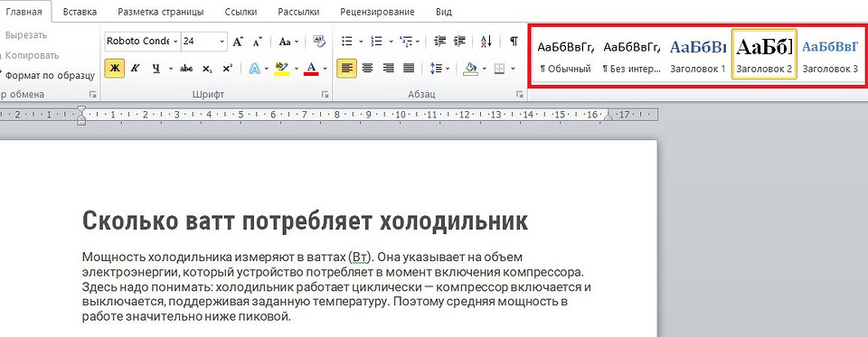
Task: Expand the font color dropdown arrow
Action: coord(325,69)
